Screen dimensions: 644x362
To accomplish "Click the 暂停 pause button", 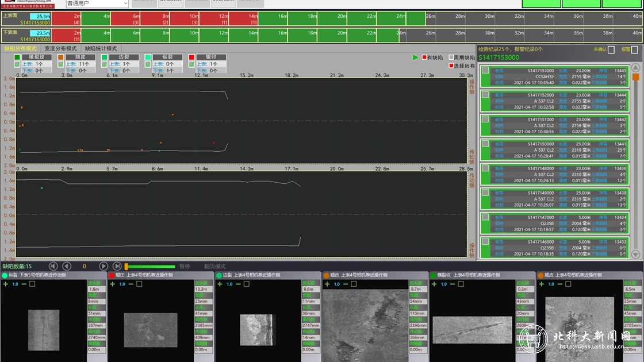I will (185, 267).
